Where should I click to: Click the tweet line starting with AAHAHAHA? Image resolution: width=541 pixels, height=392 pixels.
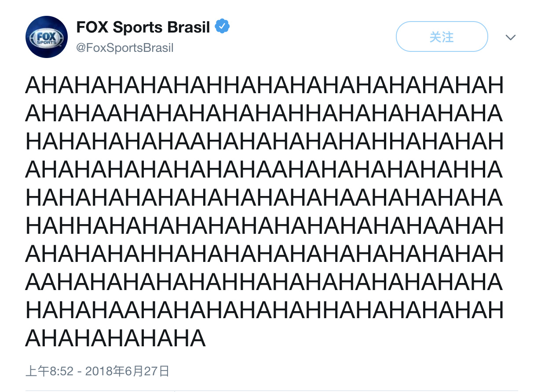[264, 282]
